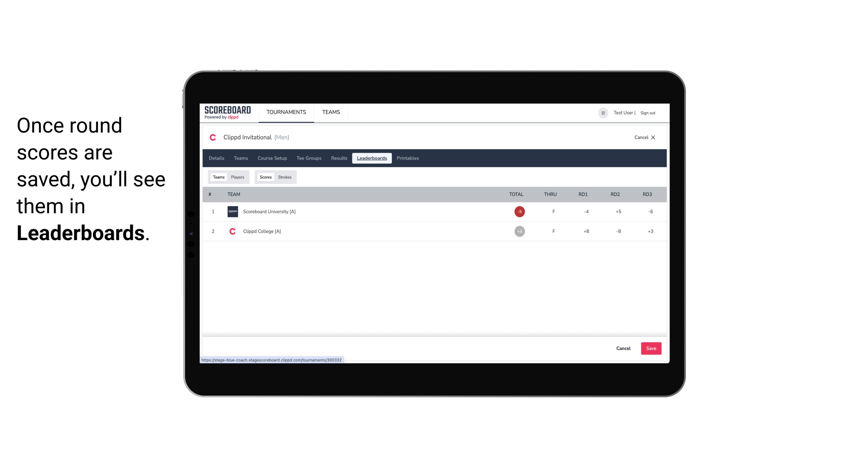Click the TOURNAMENTS menu item
The width and height of the screenshot is (868, 467).
click(x=287, y=112)
